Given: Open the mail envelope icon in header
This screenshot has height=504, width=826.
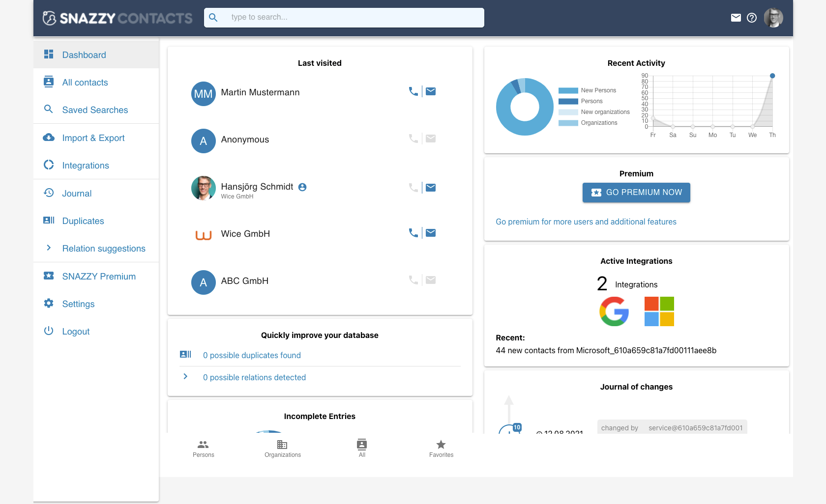Looking at the screenshot, I should tap(736, 18).
